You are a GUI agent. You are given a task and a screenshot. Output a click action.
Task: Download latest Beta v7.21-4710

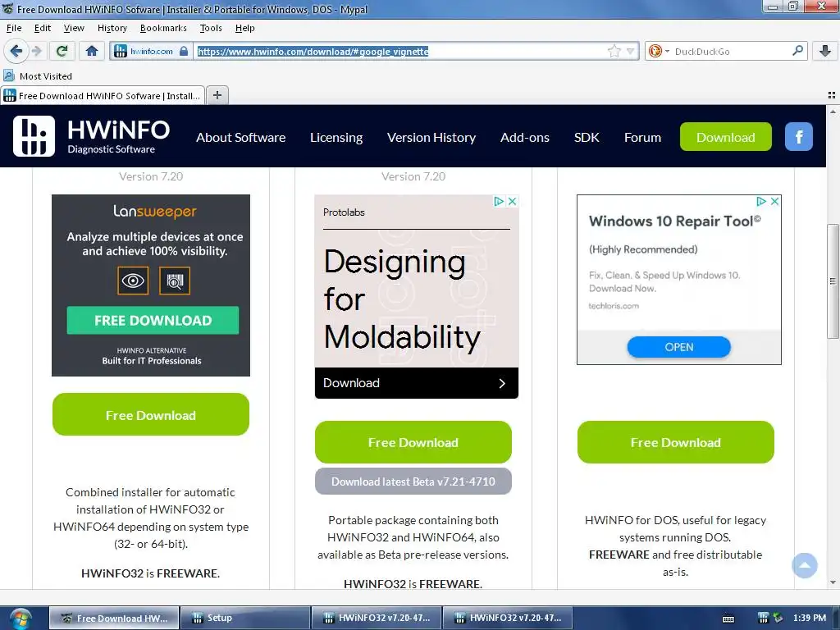(413, 481)
